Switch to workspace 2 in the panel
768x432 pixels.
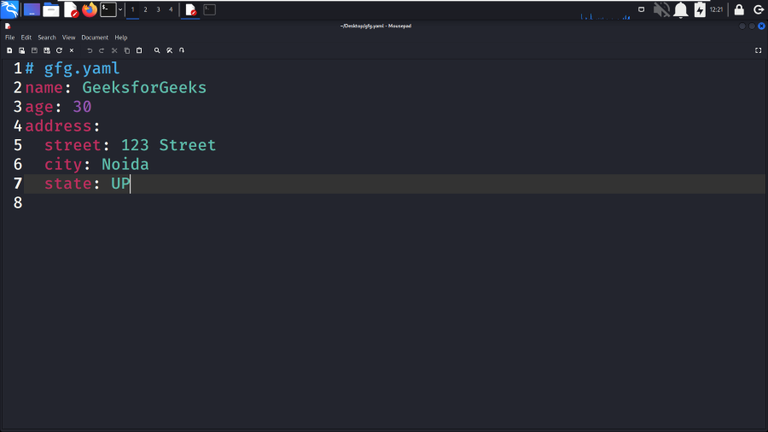click(145, 10)
